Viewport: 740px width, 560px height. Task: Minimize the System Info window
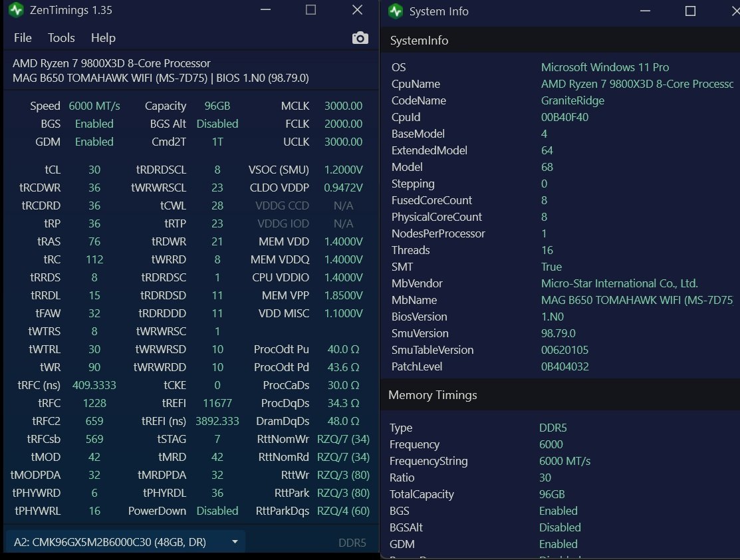645,11
